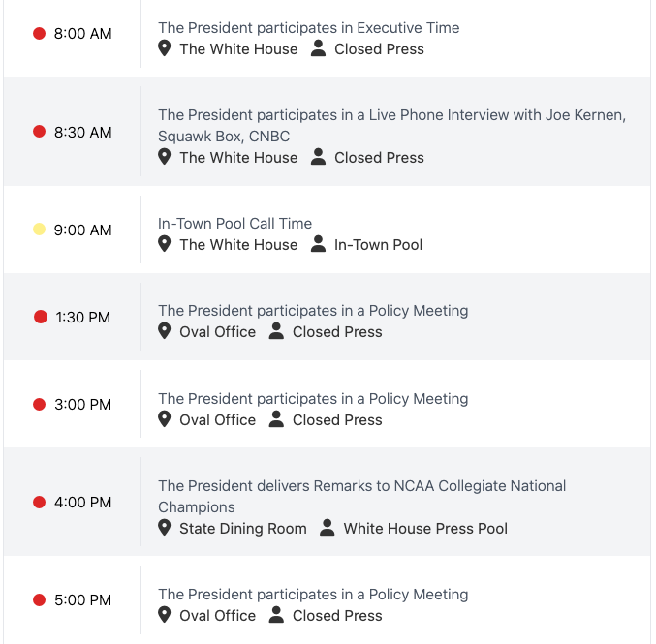This screenshot has height=644, width=656.
Task: Click the red dot next to 8:00 AM
Action: tap(40, 34)
